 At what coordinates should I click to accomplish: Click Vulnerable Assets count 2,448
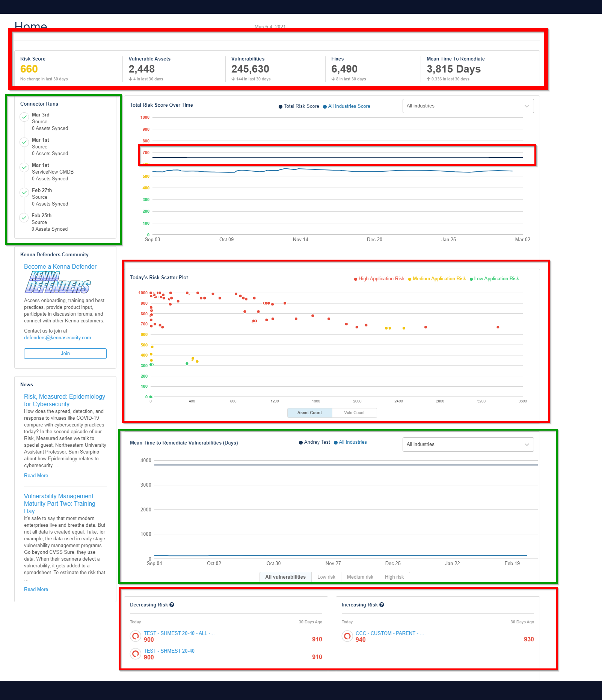[142, 69]
